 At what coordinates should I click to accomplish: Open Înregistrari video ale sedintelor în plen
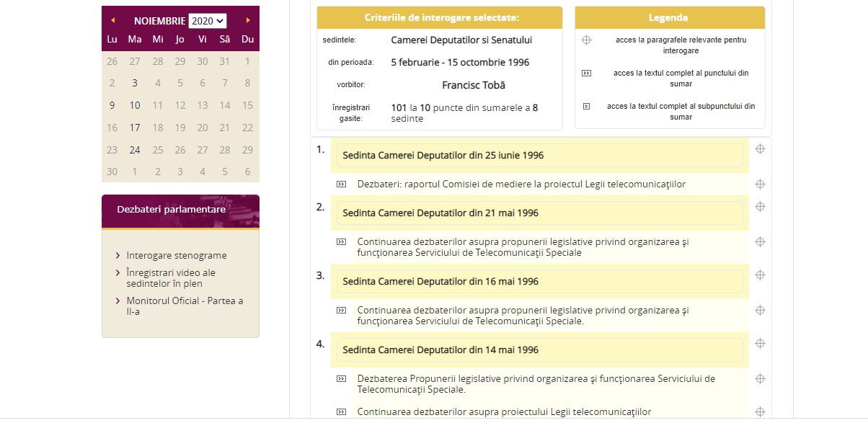coord(170,278)
